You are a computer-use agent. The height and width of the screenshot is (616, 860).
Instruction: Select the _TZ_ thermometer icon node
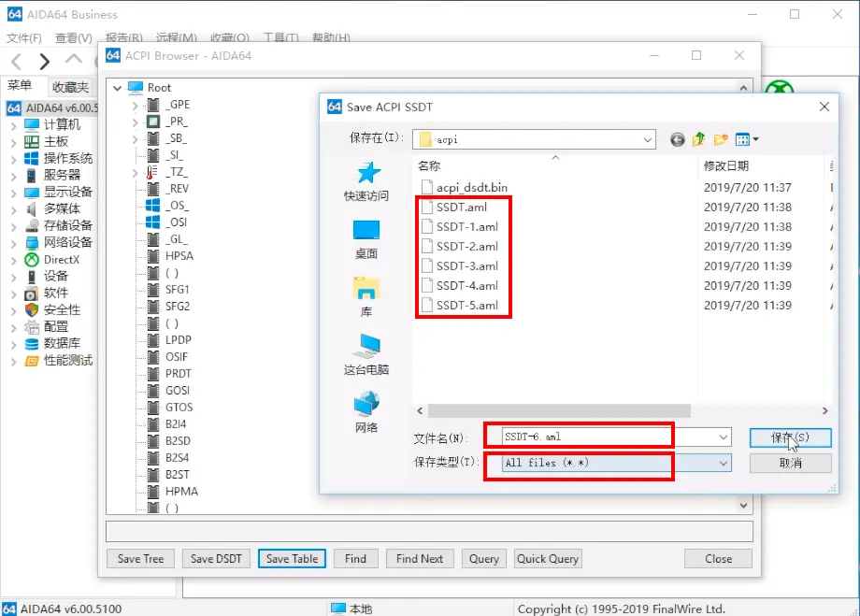(152, 172)
